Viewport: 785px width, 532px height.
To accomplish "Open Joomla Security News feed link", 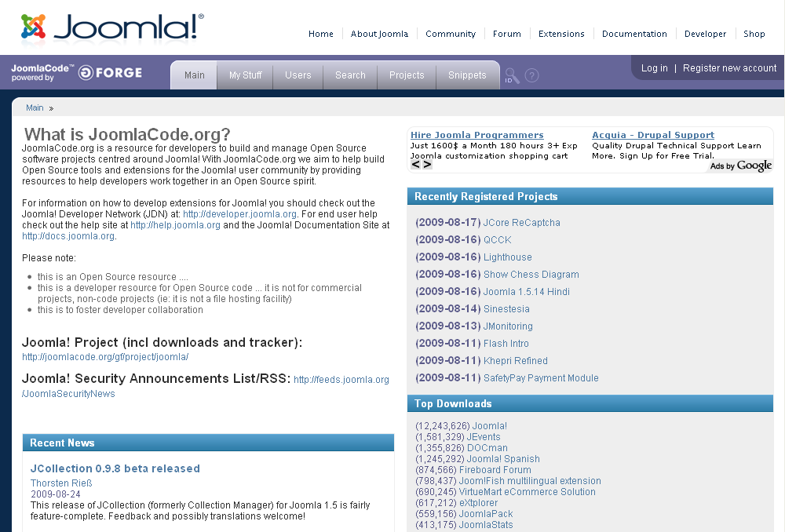I will pos(341,380).
